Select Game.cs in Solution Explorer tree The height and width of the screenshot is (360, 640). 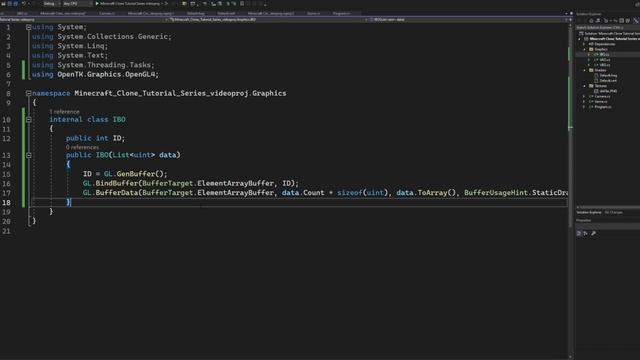click(x=601, y=102)
